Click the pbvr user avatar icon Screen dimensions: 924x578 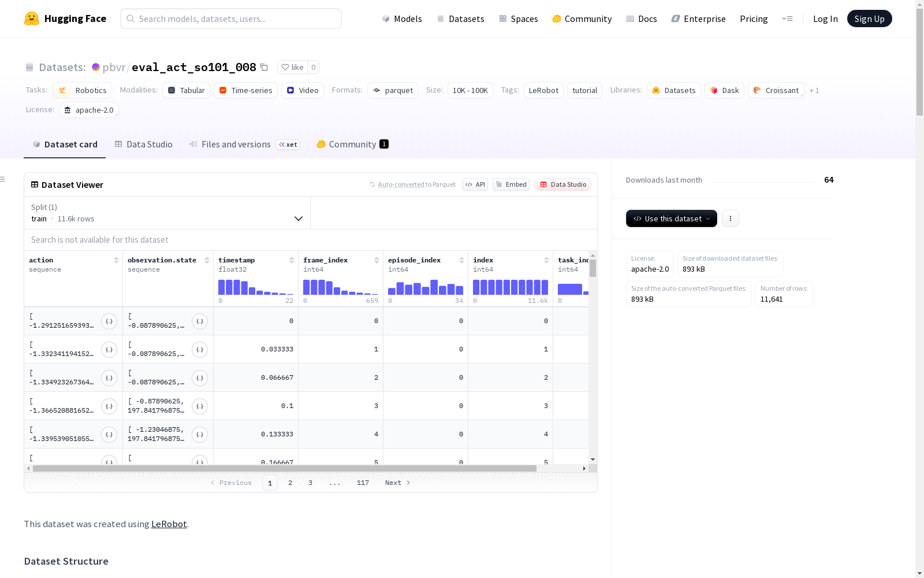(x=96, y=67)
